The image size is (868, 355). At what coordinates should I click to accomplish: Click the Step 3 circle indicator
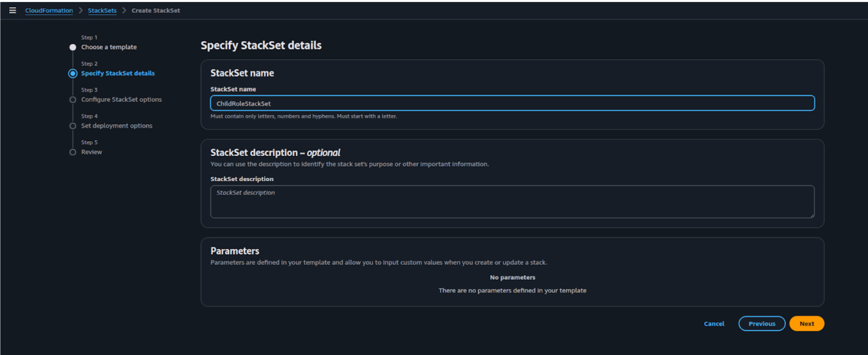[x=73, y=100]
